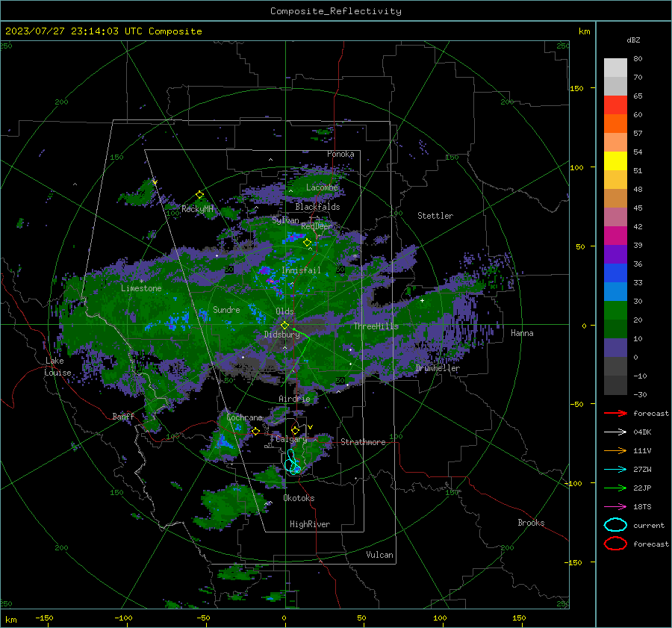Click the cyan 'current' ellipse legend icon
The width and height of the screenshot is (672, 628).
pos(615,525)
